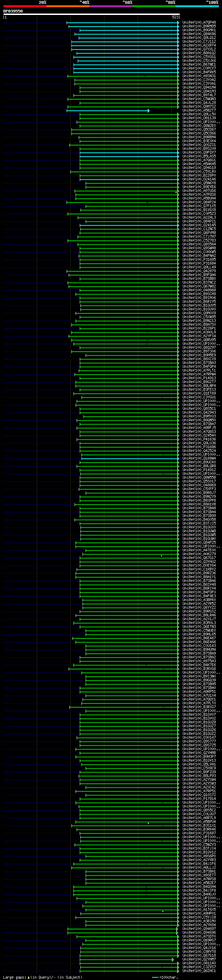This screenshot has width=222, height=980.
Task: Click hit label UniRef100_A9HP01
Action: (x=199, y=913)
